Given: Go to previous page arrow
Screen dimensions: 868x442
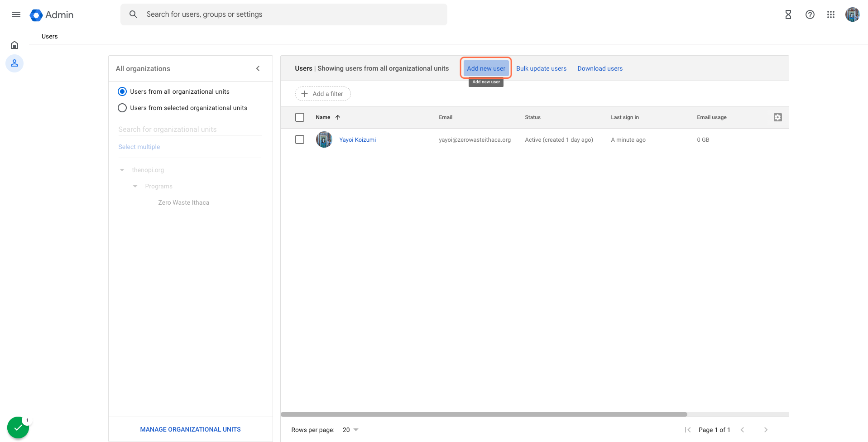Looking at the screenshot, I should [742, 430].
